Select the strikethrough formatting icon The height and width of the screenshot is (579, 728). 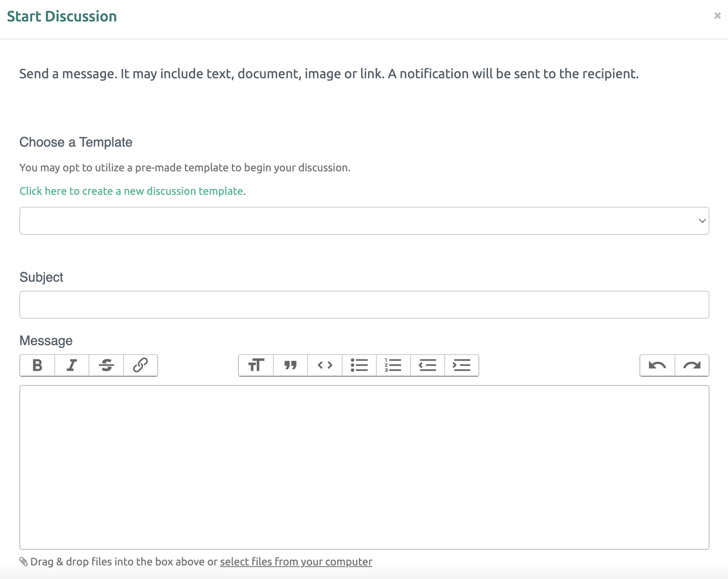click(x=106, y=365)
